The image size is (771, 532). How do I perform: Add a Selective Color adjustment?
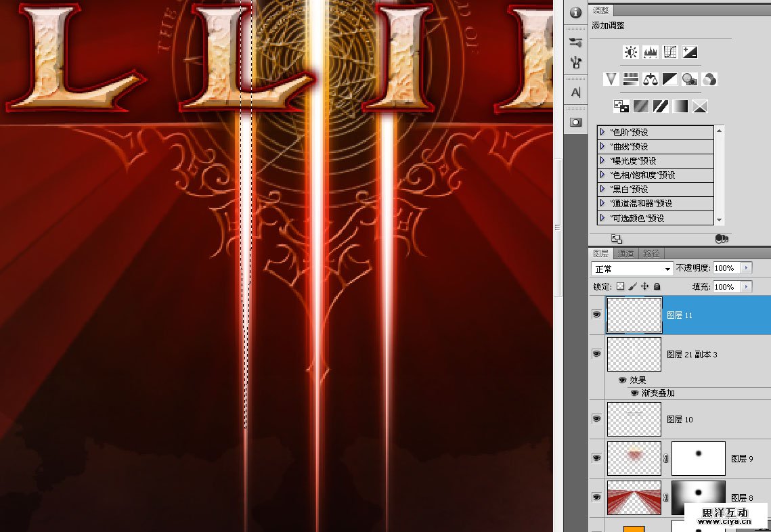point(700,106)
